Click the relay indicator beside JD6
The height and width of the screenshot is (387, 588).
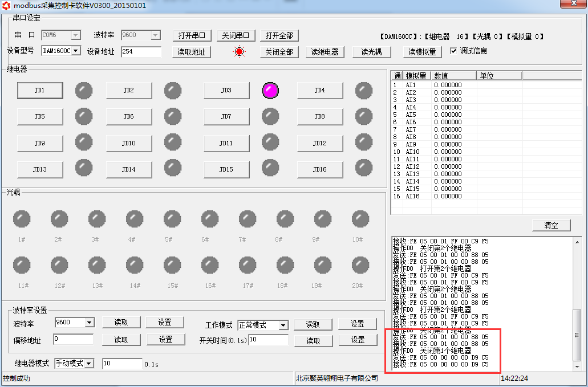173,116
